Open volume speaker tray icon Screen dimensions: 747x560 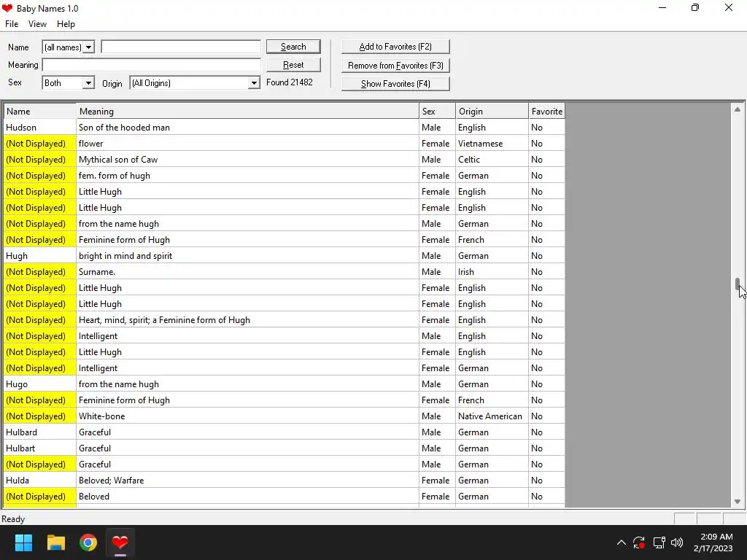tap(676, 542)
